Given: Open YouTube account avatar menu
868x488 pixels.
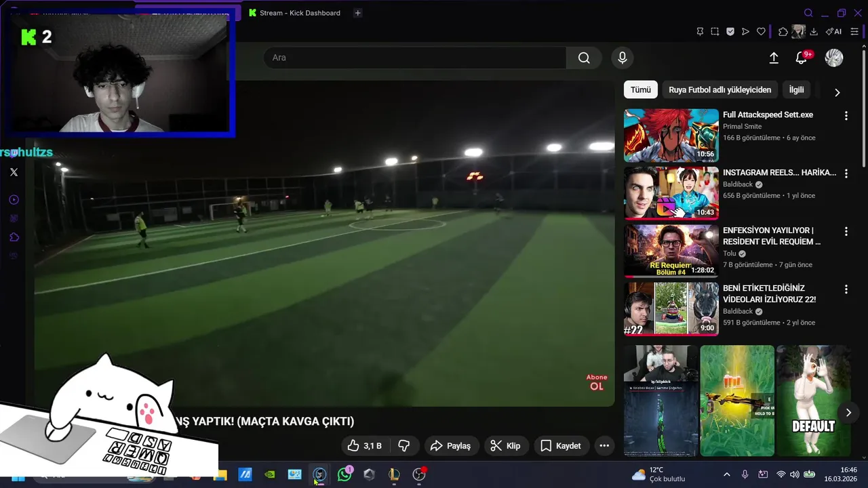Looking at the screenshot, I should [834, 58].
